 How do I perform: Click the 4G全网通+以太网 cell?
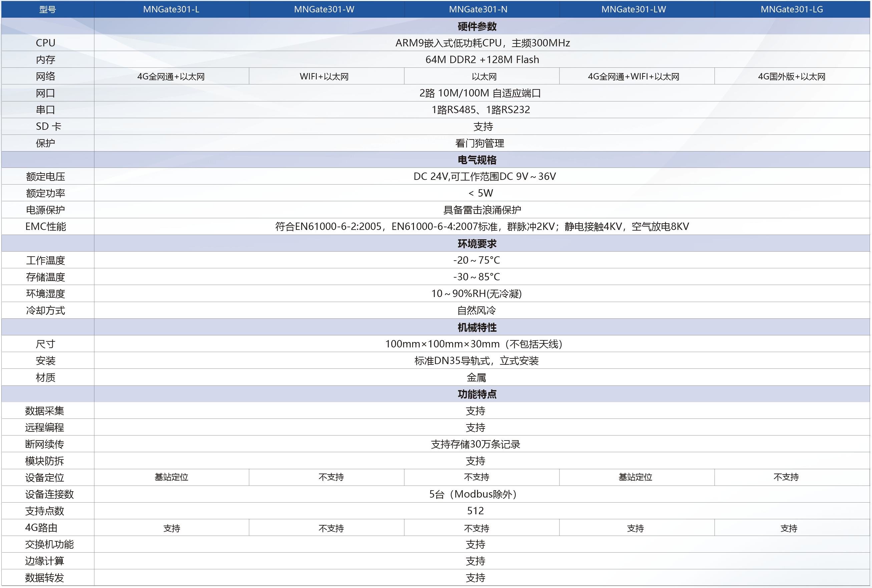(172, 76)
